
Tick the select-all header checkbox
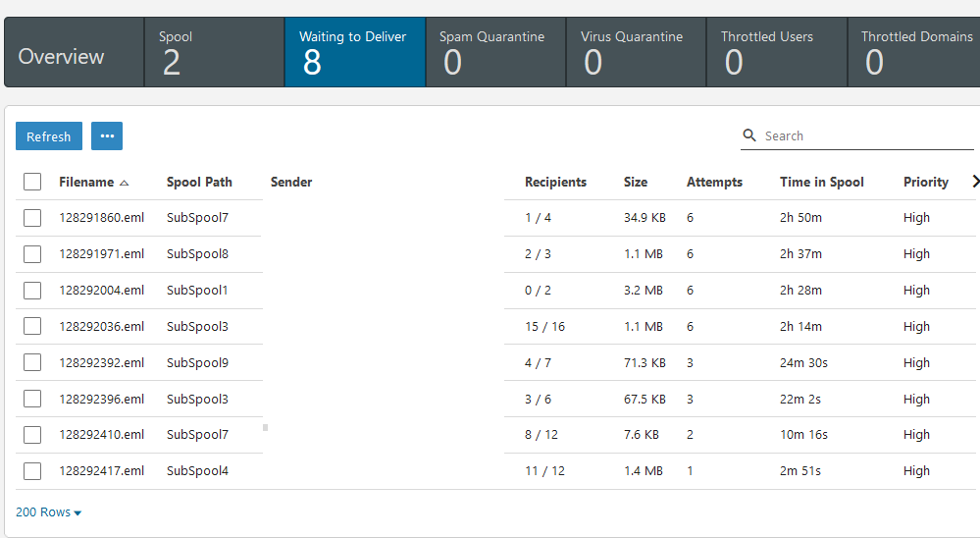pos(32,182)
